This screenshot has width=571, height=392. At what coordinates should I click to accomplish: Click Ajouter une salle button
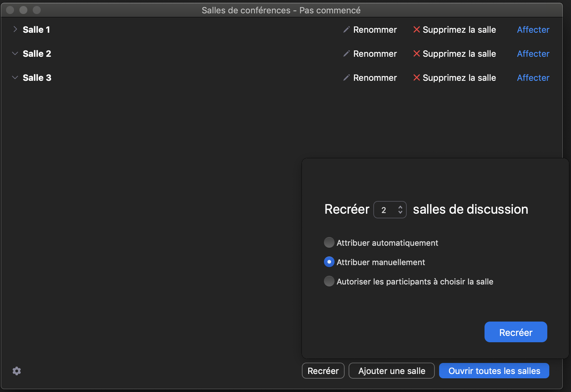(391, 371)
